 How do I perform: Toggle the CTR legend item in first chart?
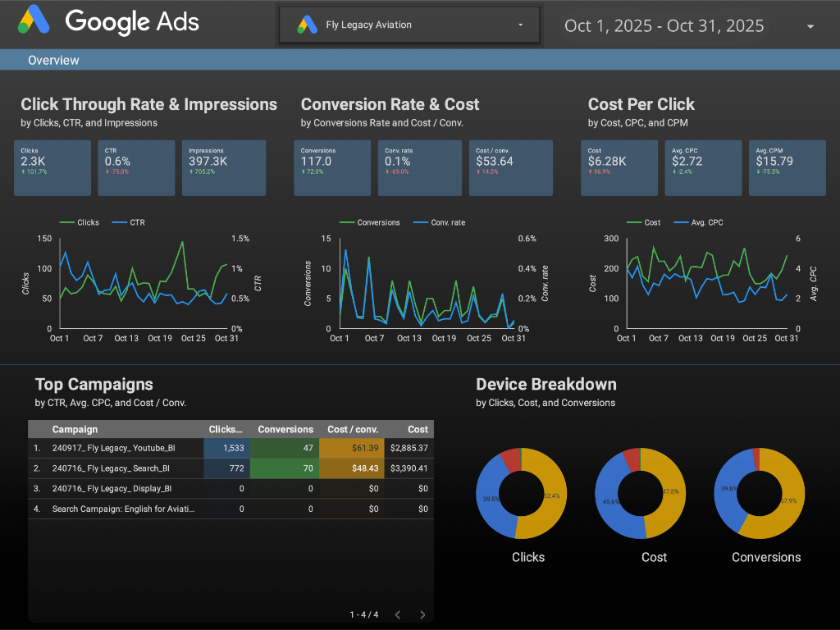point(129,222)
